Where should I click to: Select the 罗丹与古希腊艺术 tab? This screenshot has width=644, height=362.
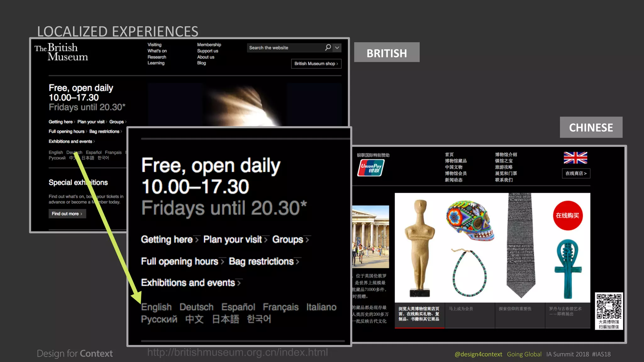(568, 315)
